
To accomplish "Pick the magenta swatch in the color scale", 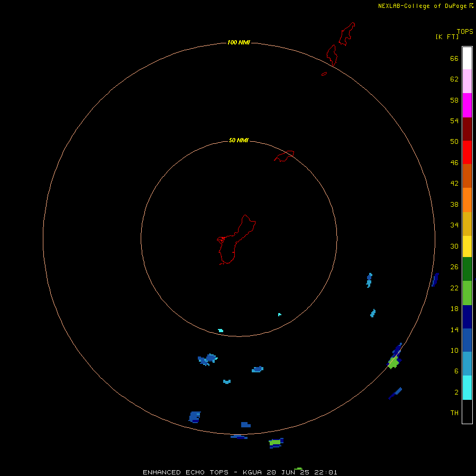I will 467,105.
